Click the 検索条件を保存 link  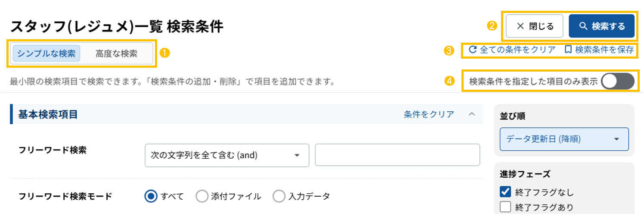(604, 50)
